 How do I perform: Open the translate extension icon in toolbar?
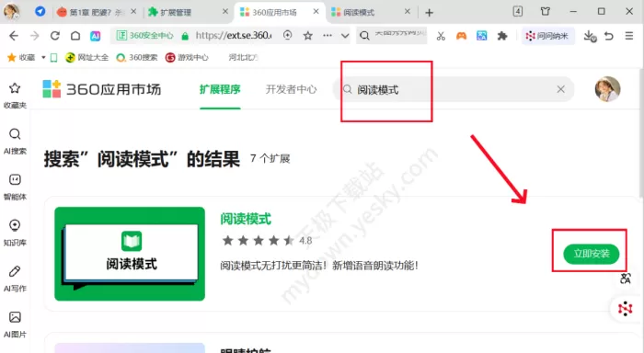(481, 36)
